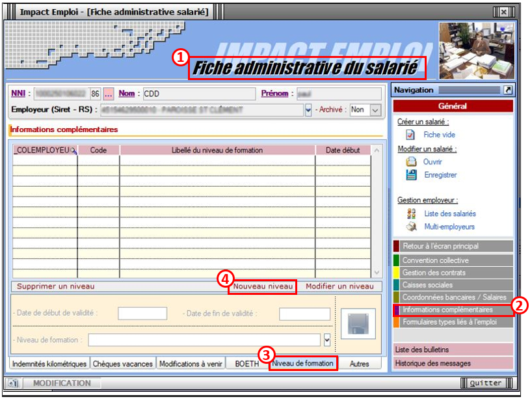Open Gestion des contrats section
Image resolution: width=532 pixels, height=399 pixels.
tap(453, 273)
